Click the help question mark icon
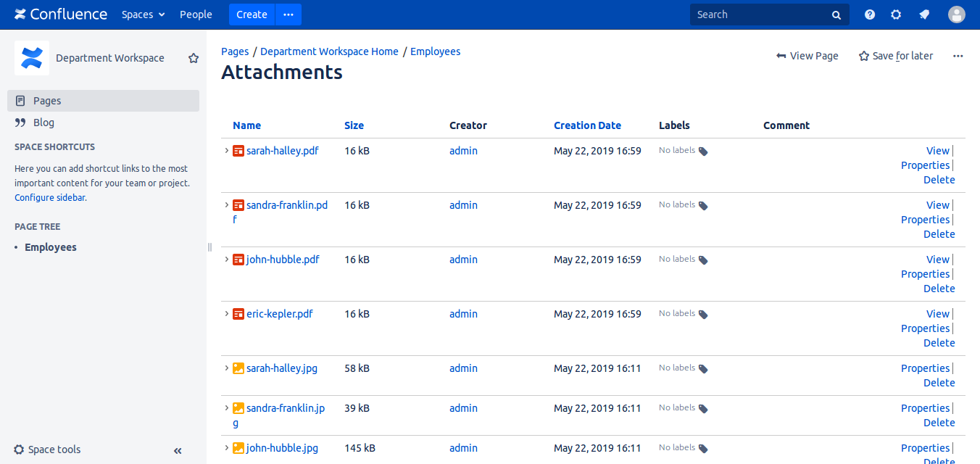Screen dimensions: 980x464 point(870,14)
